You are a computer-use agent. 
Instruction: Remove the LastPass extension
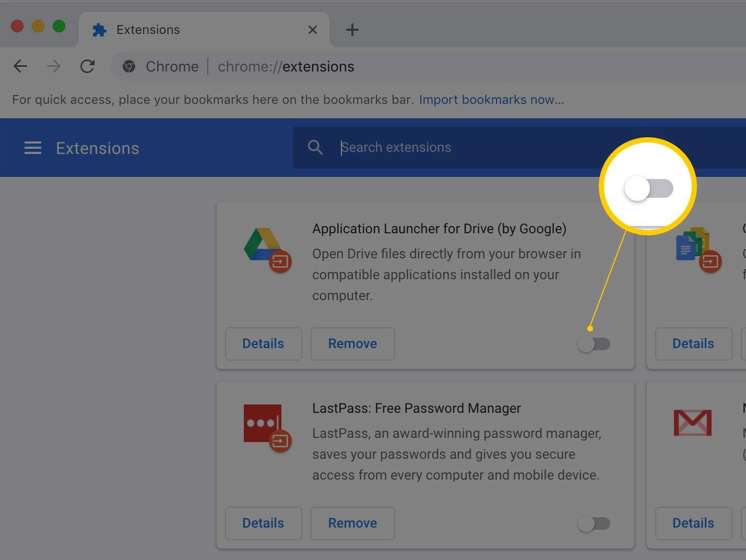pos(352,523)
